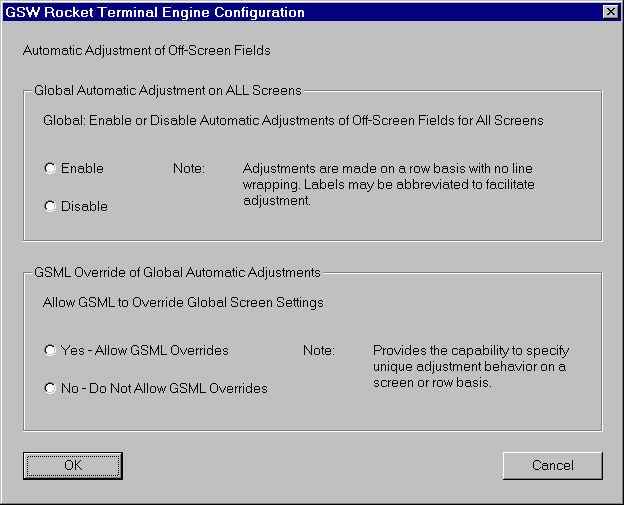
Task: Choose the No - Do Not Allow radio circle
Action: pyautogui.click(x=50, y=388)
